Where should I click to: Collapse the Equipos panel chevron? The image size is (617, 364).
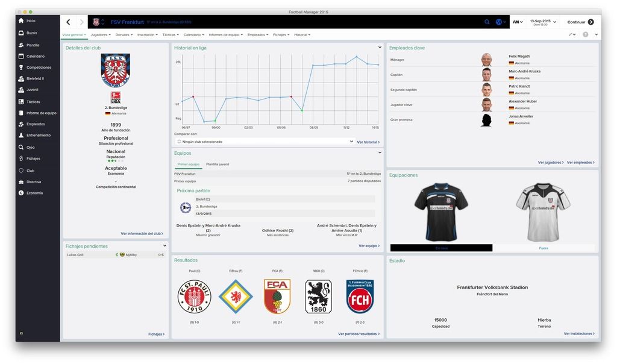coord(380,152)
